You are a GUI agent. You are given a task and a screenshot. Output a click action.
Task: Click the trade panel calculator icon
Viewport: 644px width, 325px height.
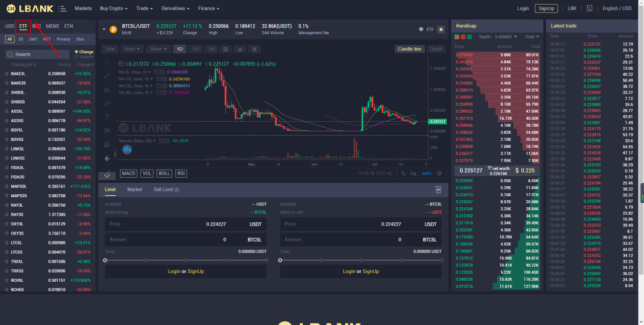(x=438, y=190)
